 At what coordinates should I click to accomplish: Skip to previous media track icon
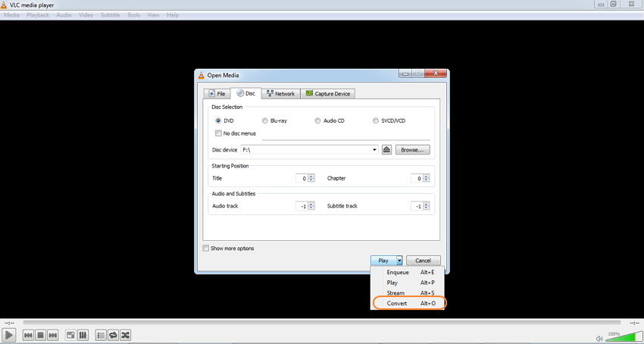pyautogui.click(x=28, y=336)
